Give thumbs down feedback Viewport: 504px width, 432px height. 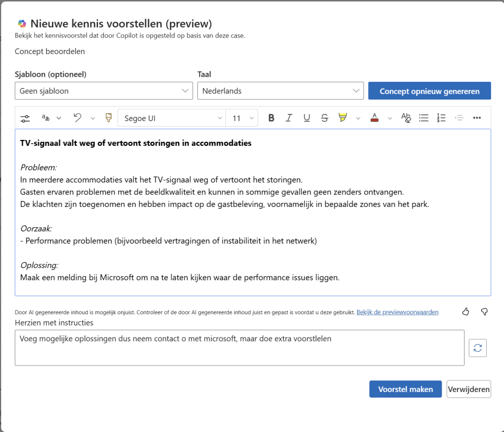(x=484, y=311)
